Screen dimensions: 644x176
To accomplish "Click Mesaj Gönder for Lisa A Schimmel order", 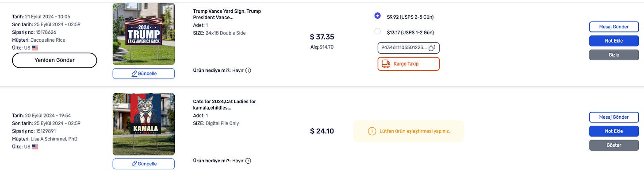I will point(614,117).
